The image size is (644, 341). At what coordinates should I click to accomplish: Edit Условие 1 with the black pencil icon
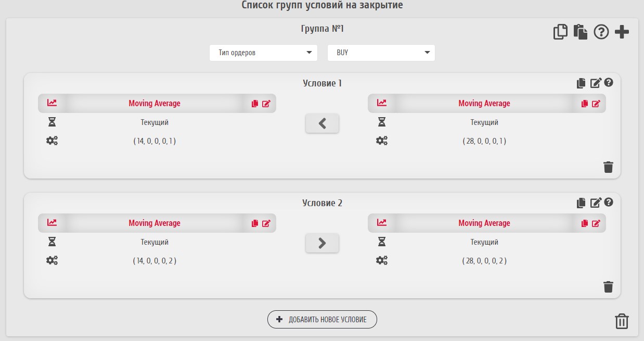(596, 83)
